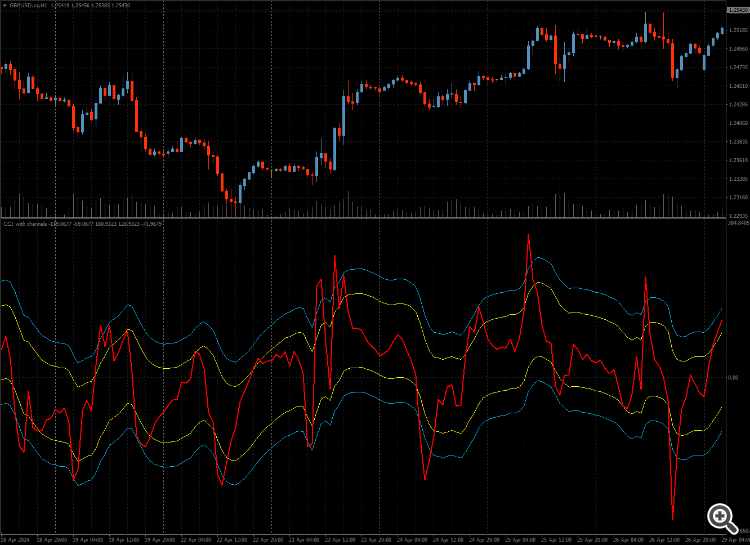Click the 25 Apr 12:00 time label
Image resolution: width=750 pixels, height=545 pixels.
click(556, 540)
